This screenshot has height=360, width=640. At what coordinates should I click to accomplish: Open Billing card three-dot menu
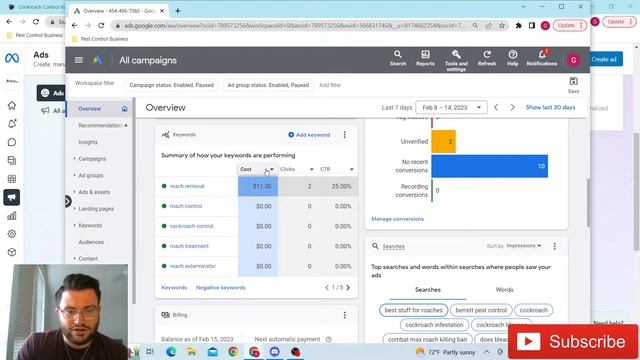coord(344,315)
